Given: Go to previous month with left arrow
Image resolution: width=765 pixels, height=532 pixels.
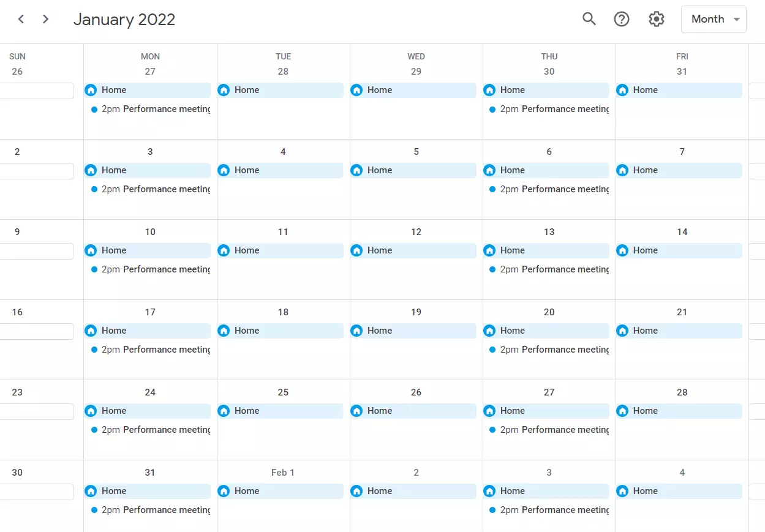Looking at the screenshot, I should click(x=21, y=19).
